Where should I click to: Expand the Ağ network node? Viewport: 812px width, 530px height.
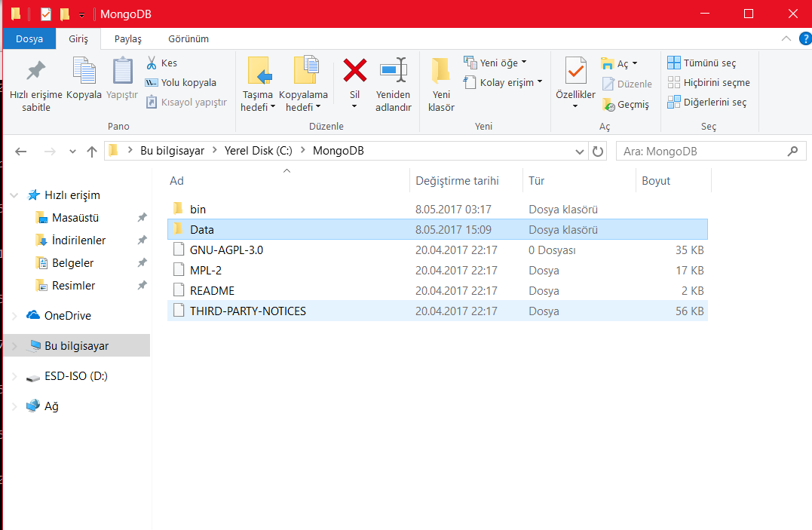14,406
